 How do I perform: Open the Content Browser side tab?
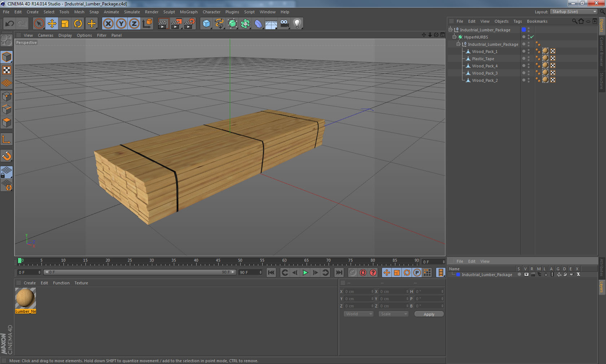pyautogui.click(x=602, y=52)
